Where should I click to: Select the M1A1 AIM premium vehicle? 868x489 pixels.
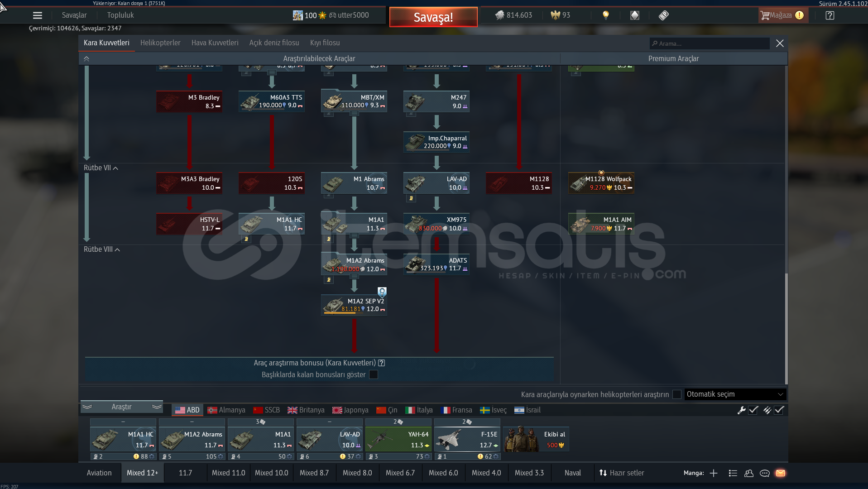point(601,224)
